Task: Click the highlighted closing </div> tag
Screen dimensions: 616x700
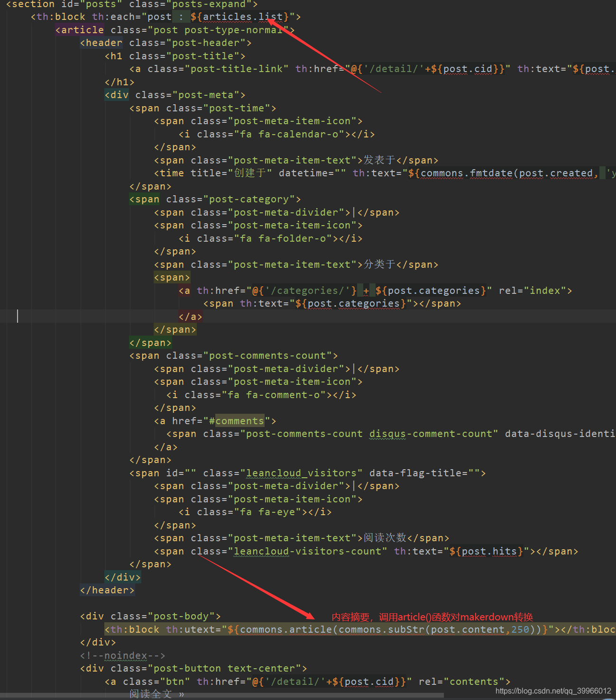Action: 123,577
